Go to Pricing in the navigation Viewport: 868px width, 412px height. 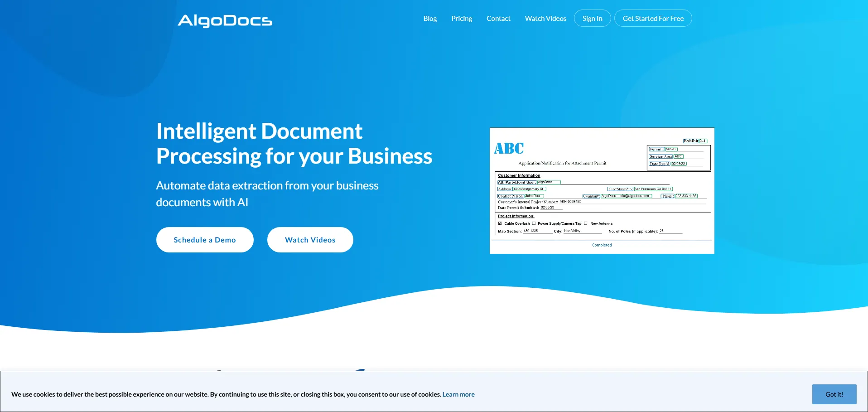[462, 19]
